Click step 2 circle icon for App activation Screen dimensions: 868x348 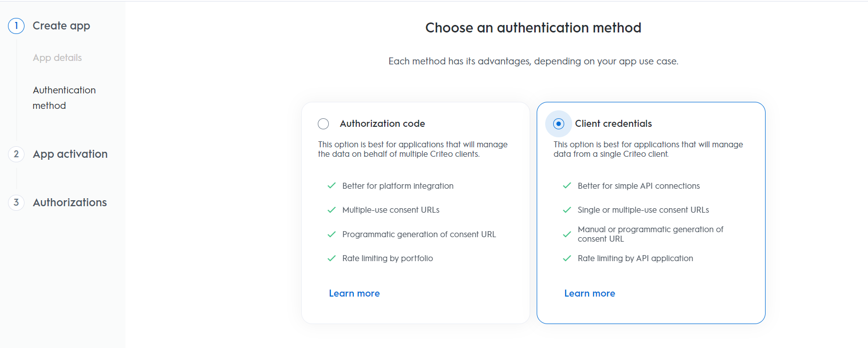click(16, 154)
